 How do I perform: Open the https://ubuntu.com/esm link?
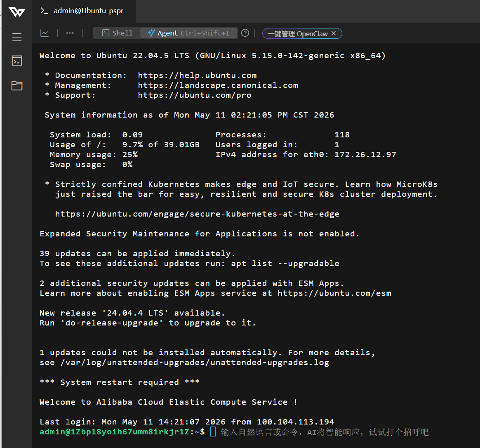point(334,293)
